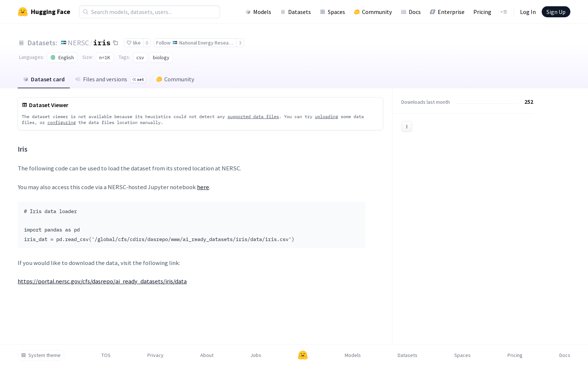Click the follower count showing 3

(x=240, y=43)
